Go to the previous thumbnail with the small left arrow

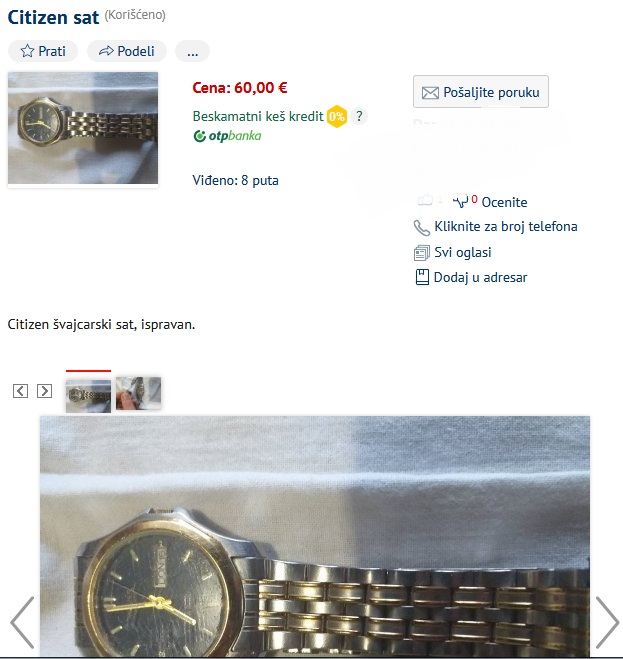(20, 391)
